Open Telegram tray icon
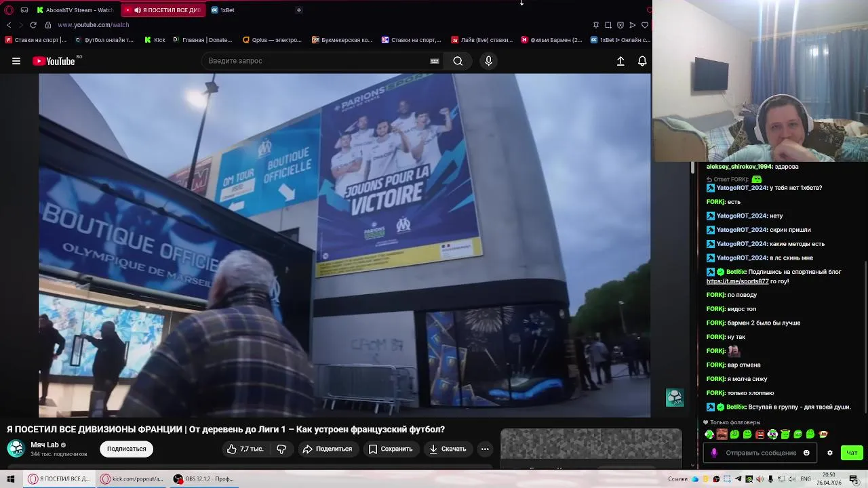The height and width of the screenshot is (488, 868). pos(738,479)
